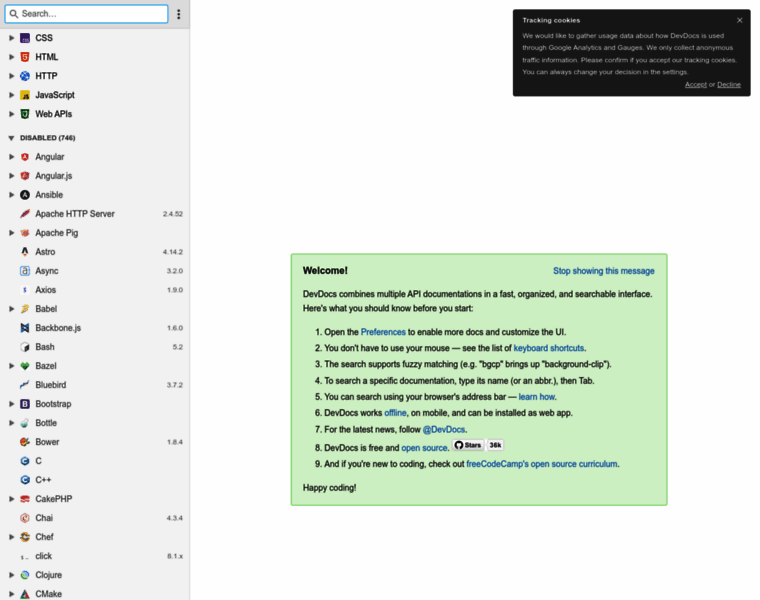Expand the HTTP documentation tree

tap(11, 76)
